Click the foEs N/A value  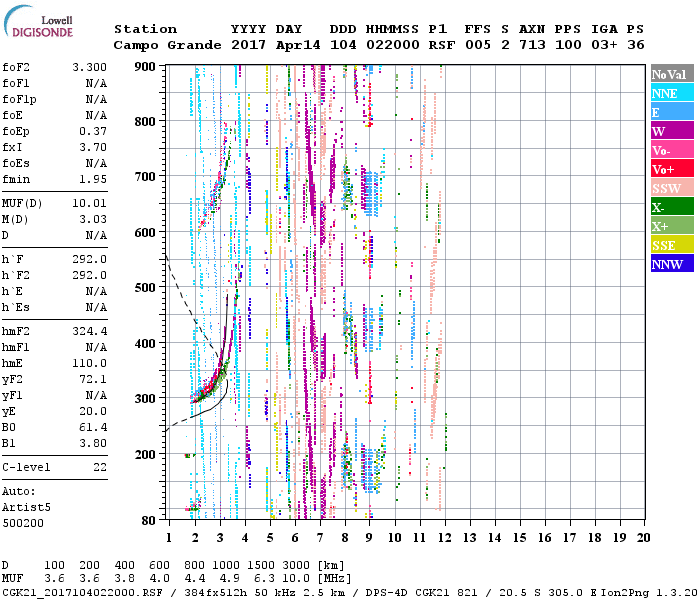[96, 163]
